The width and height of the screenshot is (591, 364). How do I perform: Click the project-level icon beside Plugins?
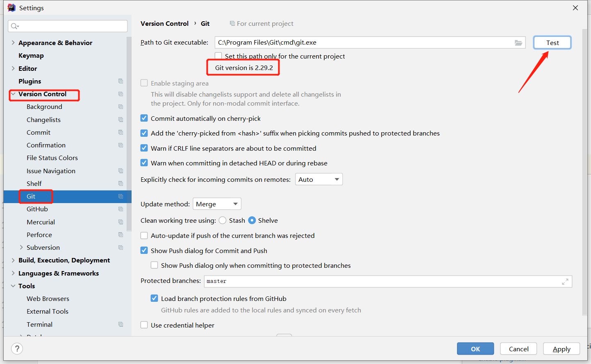click(x=120, y=81)
